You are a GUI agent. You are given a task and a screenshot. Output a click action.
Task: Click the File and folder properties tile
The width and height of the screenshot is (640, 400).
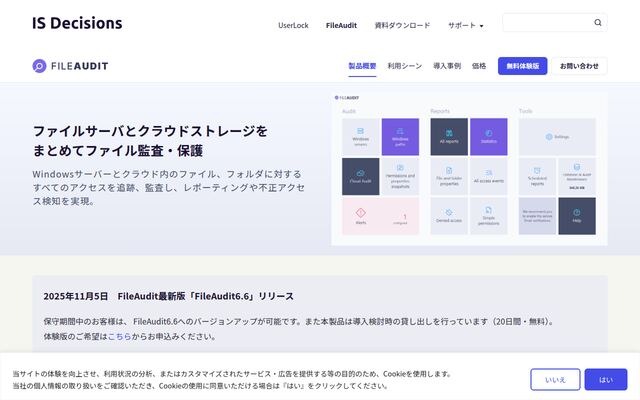point(449,176)
